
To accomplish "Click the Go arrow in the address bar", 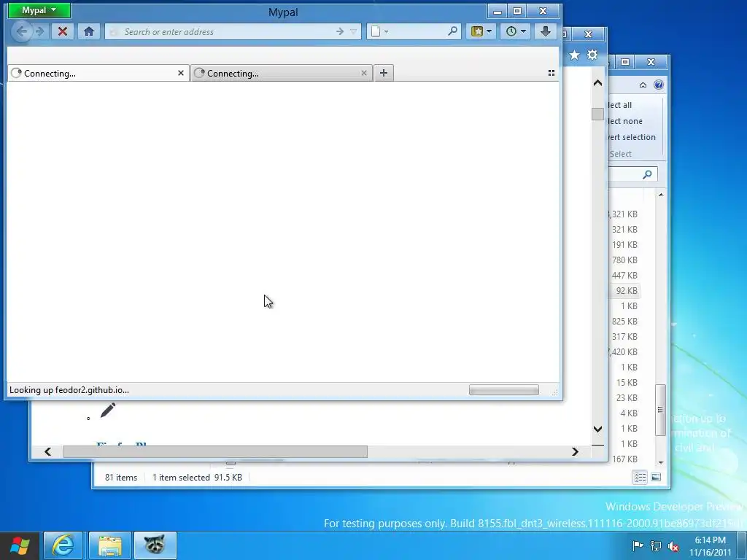I will coord(340,32).
